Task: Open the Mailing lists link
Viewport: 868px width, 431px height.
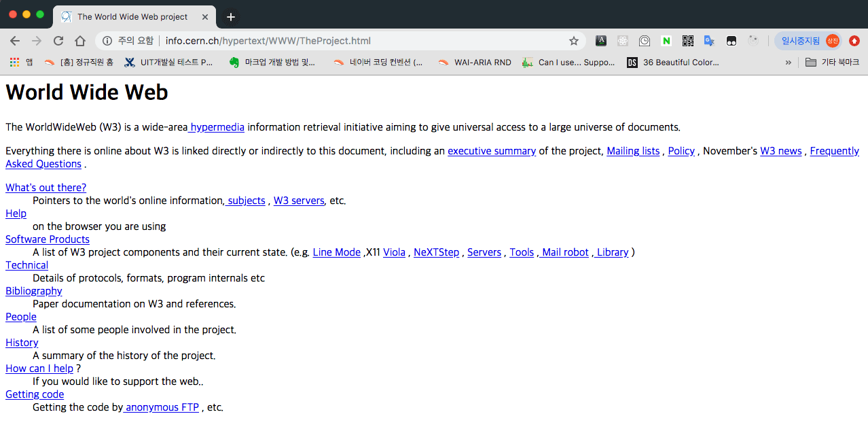Action: (x=633, y=151)
